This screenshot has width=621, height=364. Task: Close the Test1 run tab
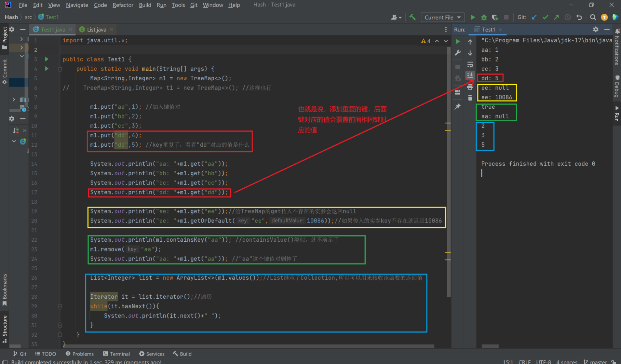point(500,30)
